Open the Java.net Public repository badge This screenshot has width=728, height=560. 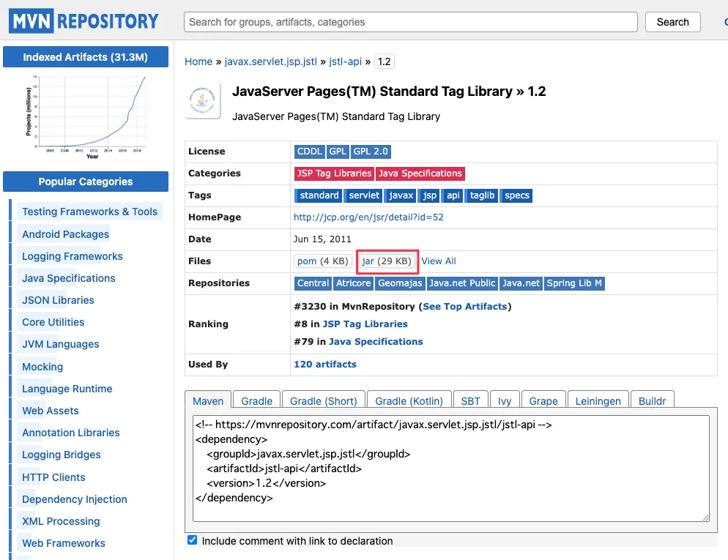click(462, 283)
